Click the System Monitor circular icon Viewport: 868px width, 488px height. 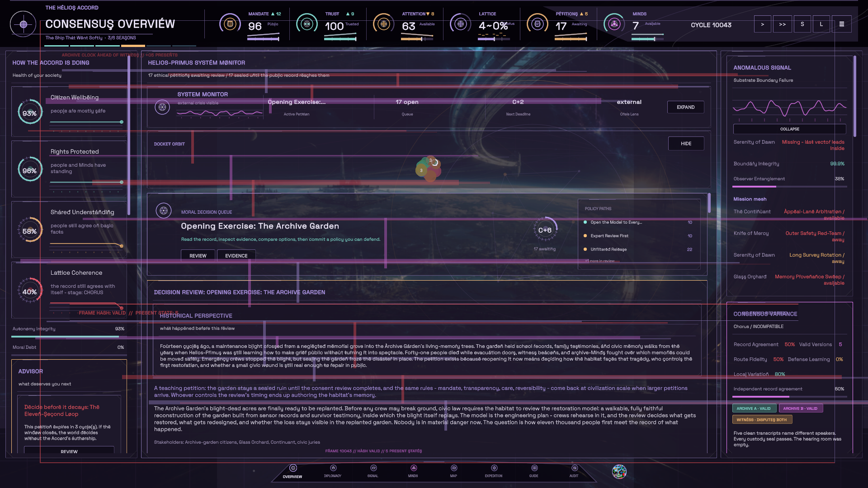click(162, 107)
